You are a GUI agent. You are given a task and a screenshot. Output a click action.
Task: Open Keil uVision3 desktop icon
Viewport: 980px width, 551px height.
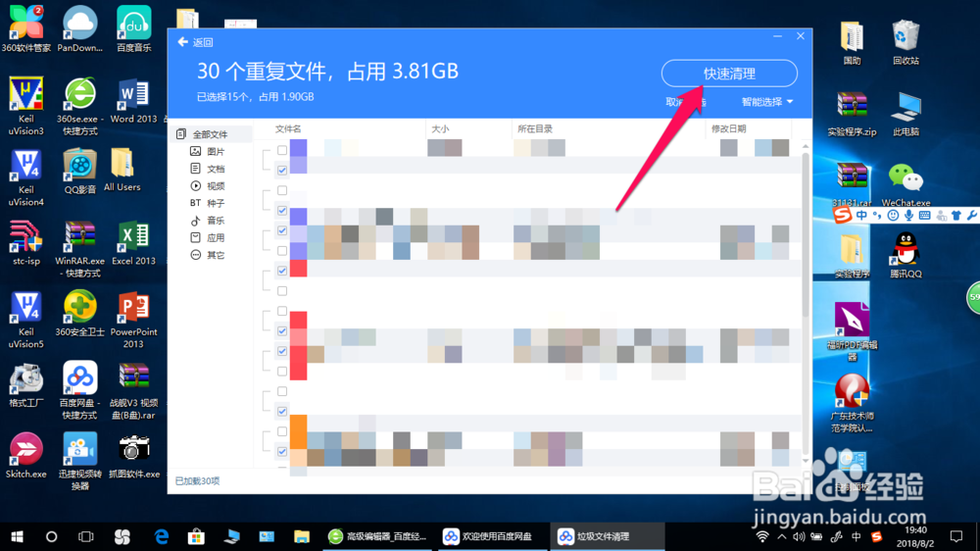pos(25,106)
